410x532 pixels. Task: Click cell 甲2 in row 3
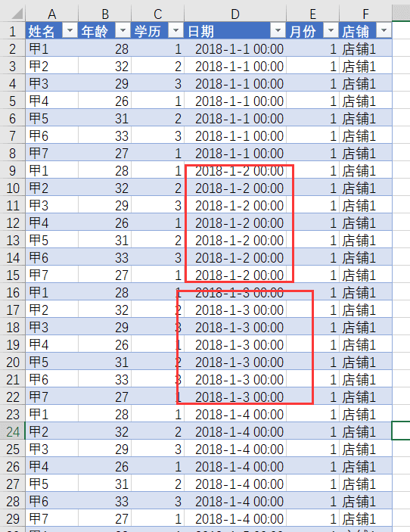click(x=51, y=66)
